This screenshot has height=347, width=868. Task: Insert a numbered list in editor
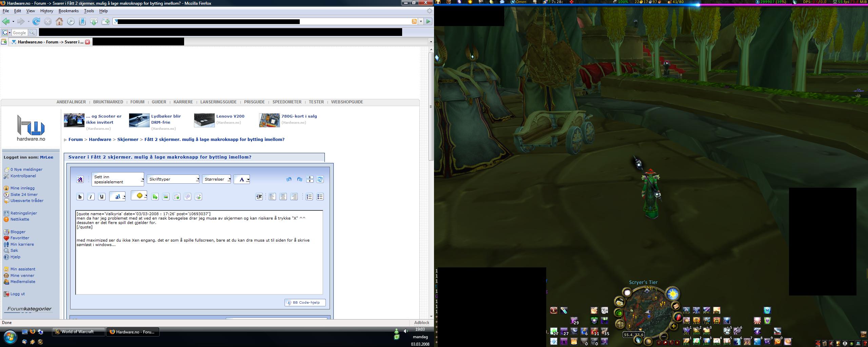coord(309,197)
